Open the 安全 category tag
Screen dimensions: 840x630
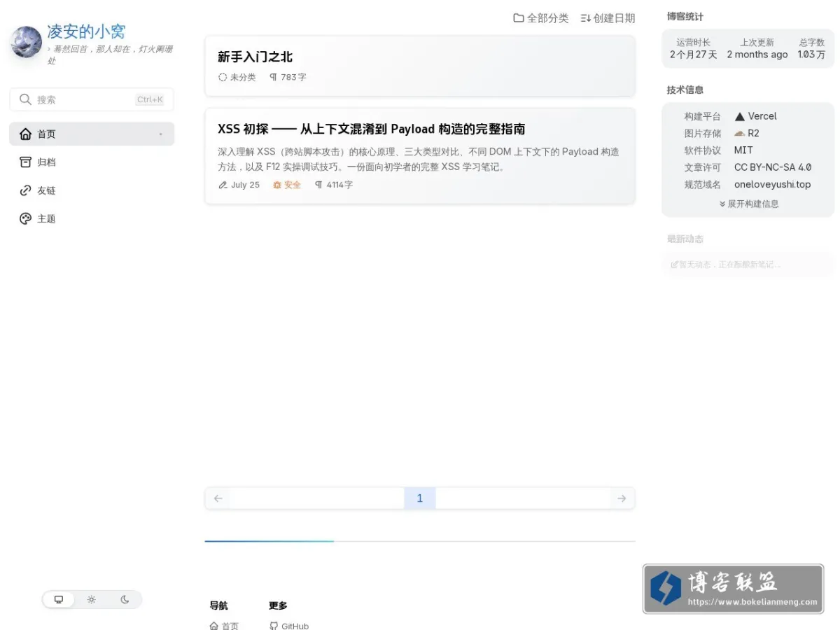[x=286, y=185]
